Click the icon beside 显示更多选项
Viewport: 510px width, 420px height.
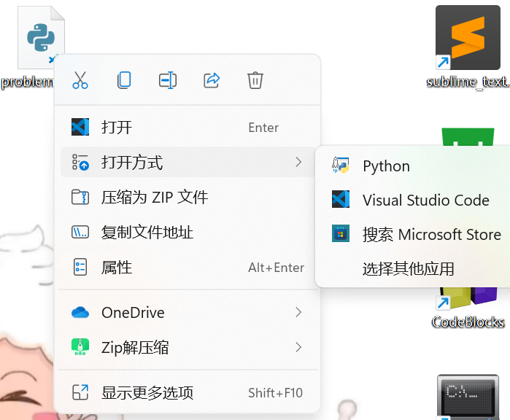[x=80, y=392]
